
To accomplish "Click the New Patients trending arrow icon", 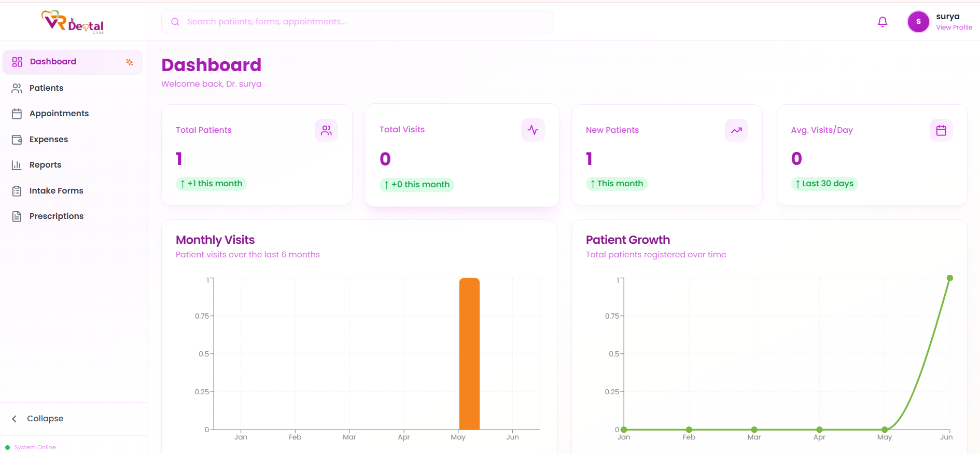I will pos(736,130).
